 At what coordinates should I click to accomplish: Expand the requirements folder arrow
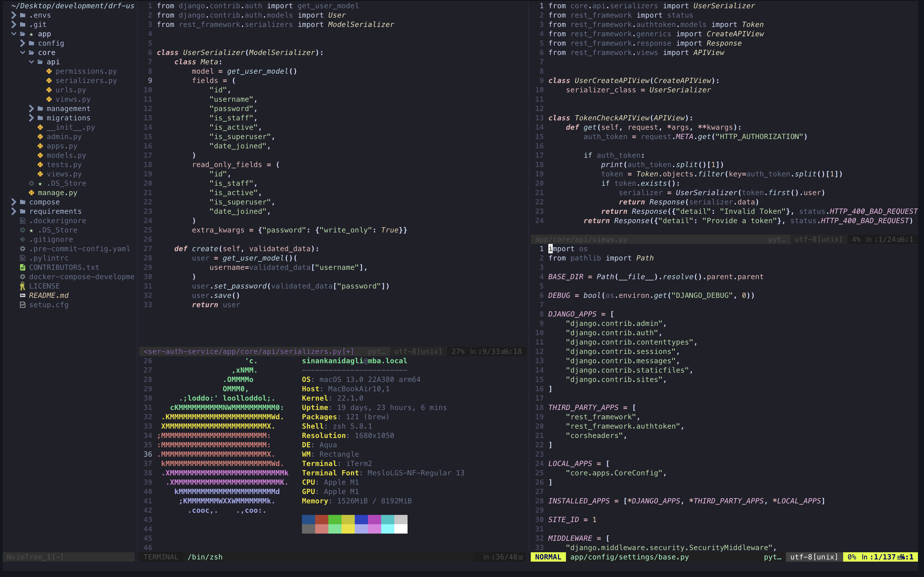14,211
